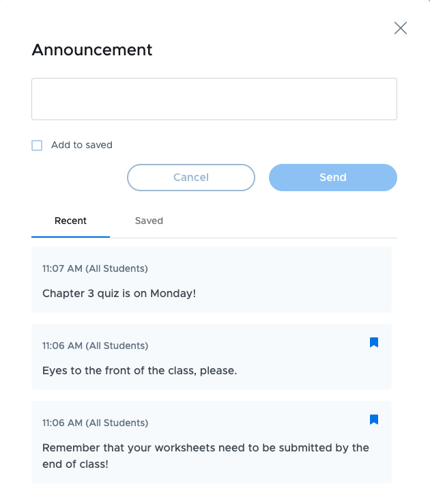The image size is (430, 504).
Task: Choose the worksheets submission reminder message text
Action: [205, 456]
